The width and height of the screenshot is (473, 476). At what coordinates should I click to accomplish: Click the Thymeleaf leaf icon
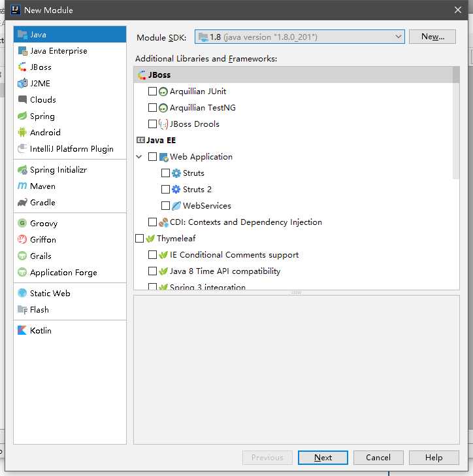tap(150, 238)
